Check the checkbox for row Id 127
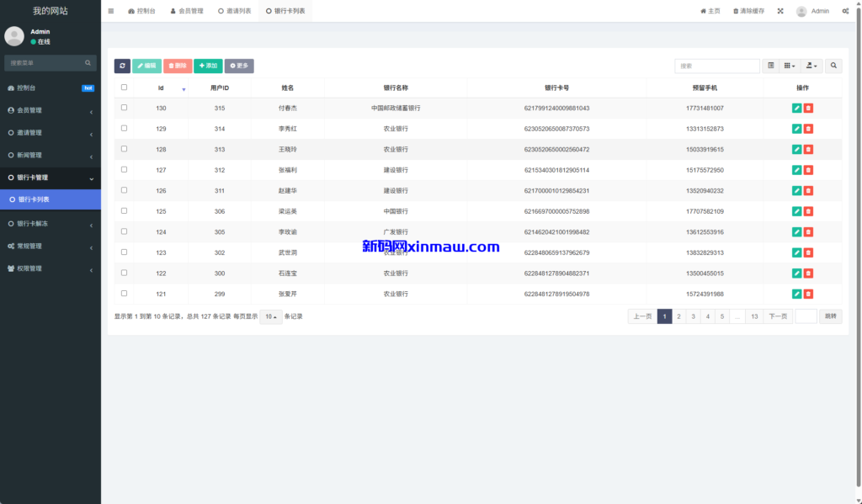862x504 pixels. (124, 170)
